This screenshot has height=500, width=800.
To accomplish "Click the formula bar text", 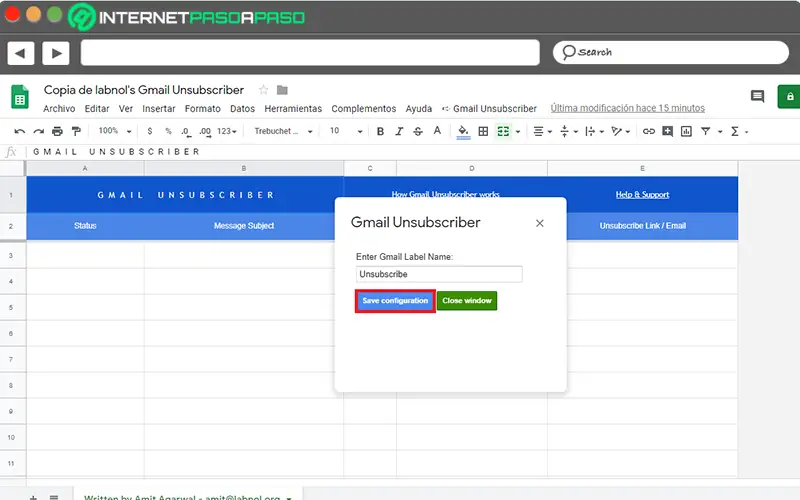I will click(x=116, y=152).
